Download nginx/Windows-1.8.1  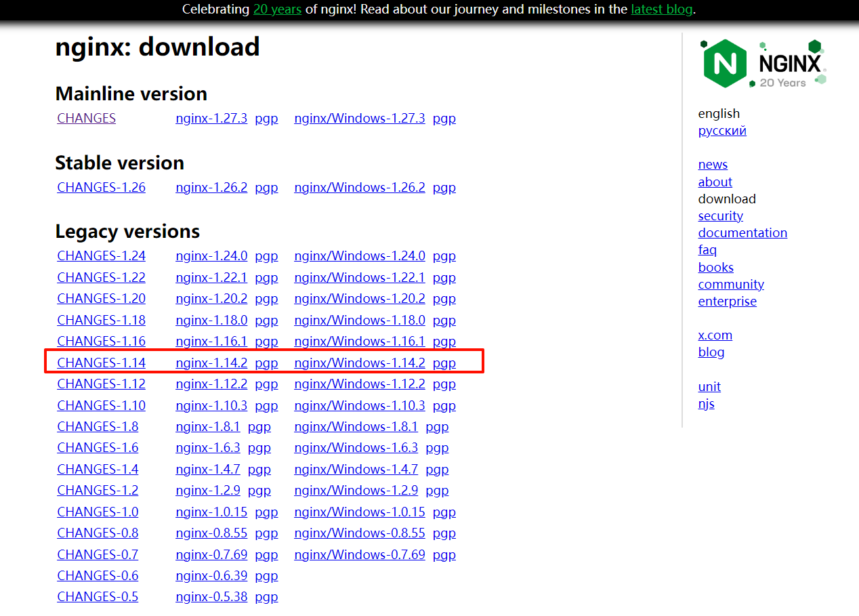pos(356,426)
